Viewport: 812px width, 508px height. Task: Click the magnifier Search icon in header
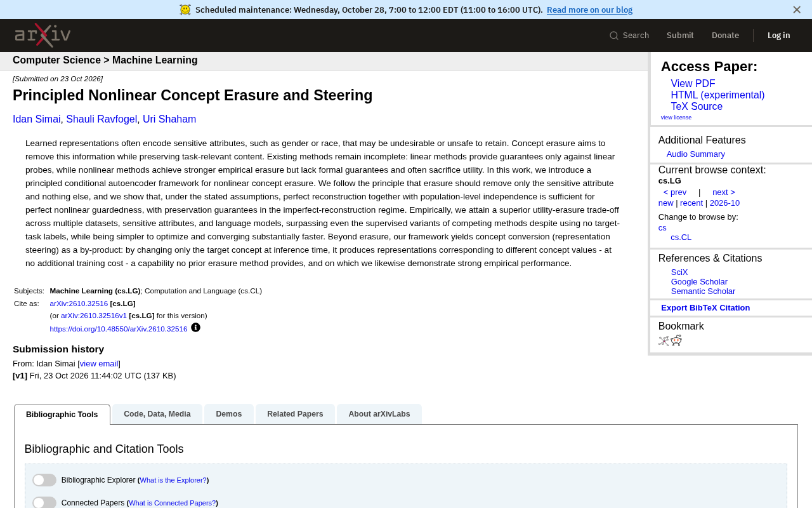614,36
